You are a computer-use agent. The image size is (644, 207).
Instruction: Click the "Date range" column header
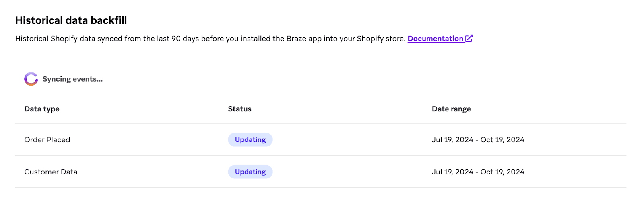[451, 109]
